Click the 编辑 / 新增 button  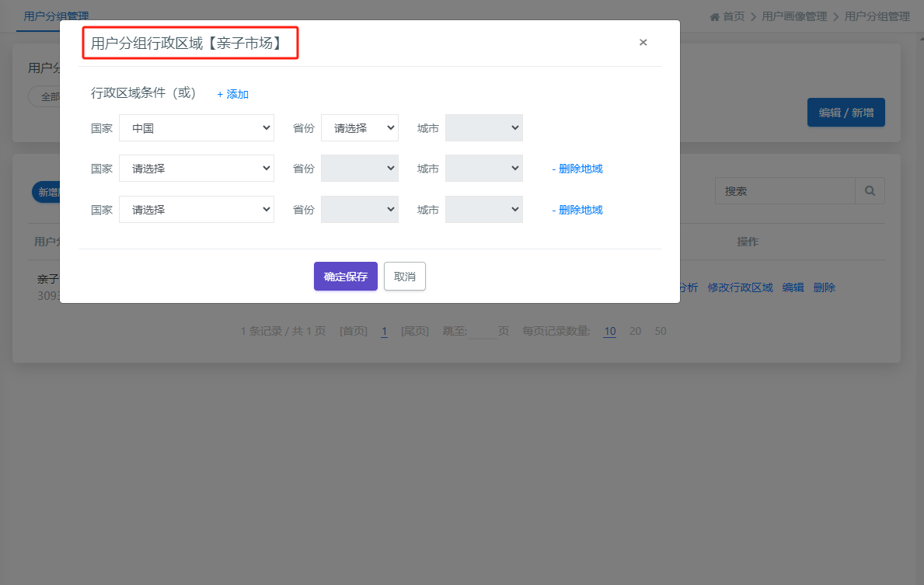(x=846, y=113)
